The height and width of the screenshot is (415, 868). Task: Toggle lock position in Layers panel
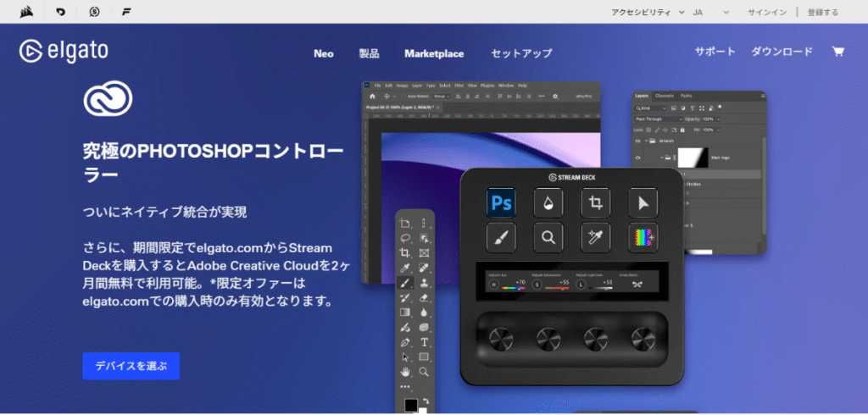[665, 130]
